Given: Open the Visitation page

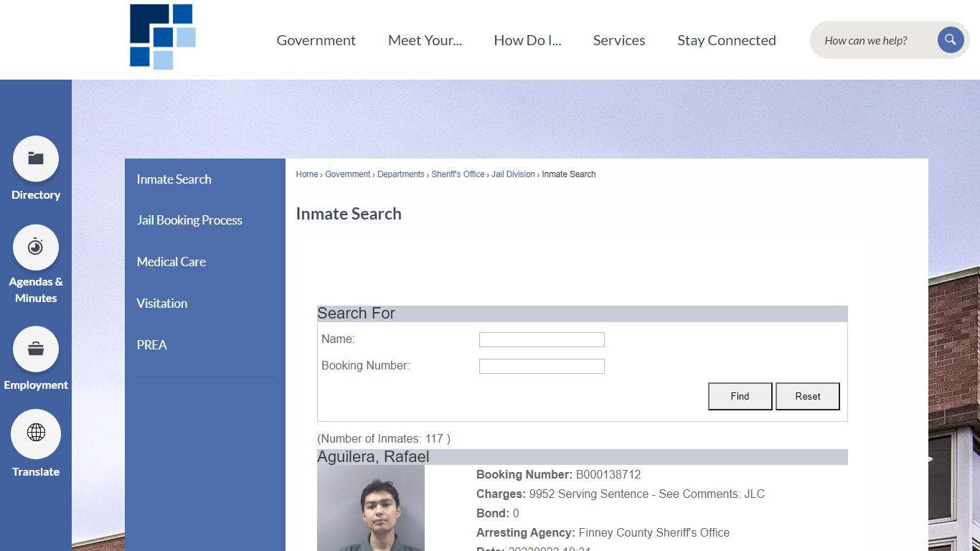Looking at the screenshot, I should click(162, 303).
